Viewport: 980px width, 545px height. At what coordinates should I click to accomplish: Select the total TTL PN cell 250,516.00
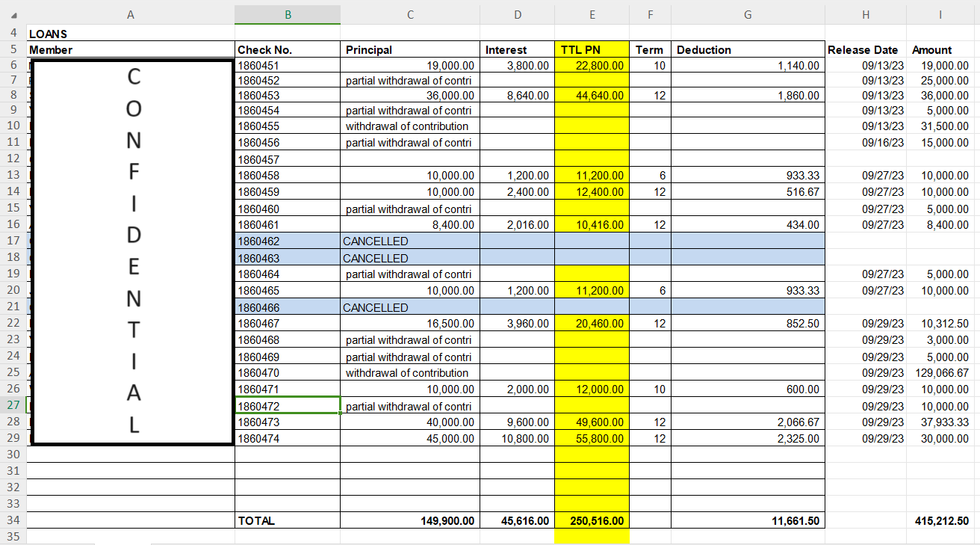point(592,520)
